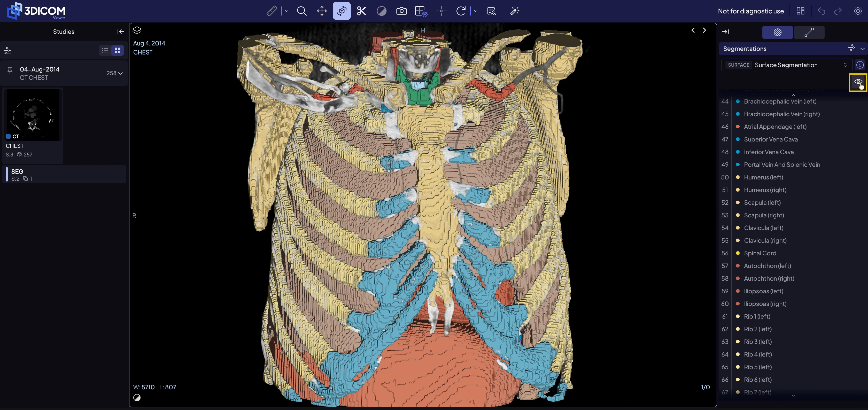Collapse the Segmentations section chevron
Viewport: 868px width, 410px height.
click(862, 49)
